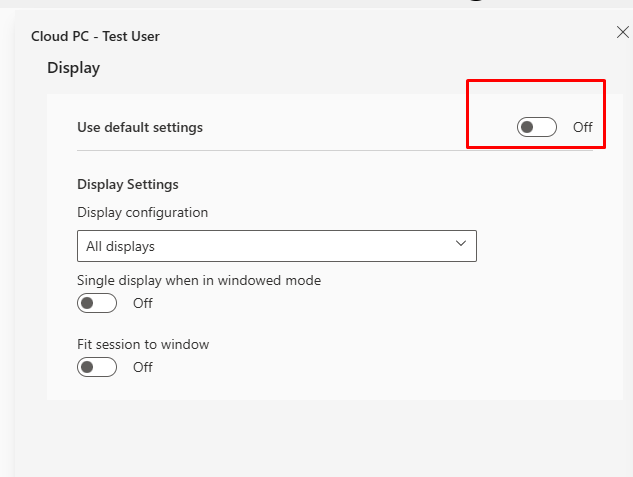Turn on Fit session to window switch
Screen dimensions: 633x477
pos(97,367)
